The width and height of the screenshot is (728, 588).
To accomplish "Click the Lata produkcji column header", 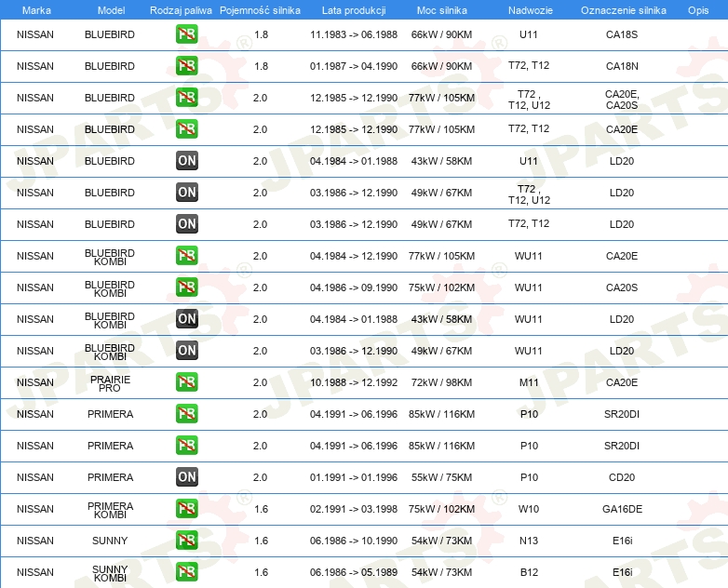I will 354,10.
